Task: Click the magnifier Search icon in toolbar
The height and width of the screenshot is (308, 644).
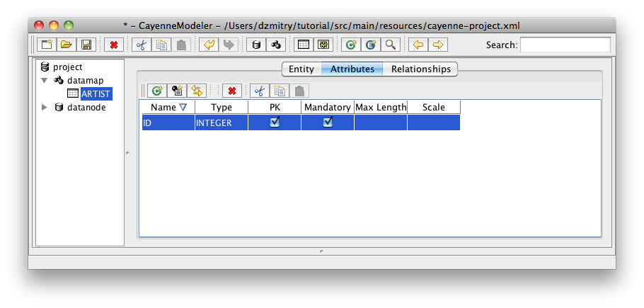Action: point(390,45)
